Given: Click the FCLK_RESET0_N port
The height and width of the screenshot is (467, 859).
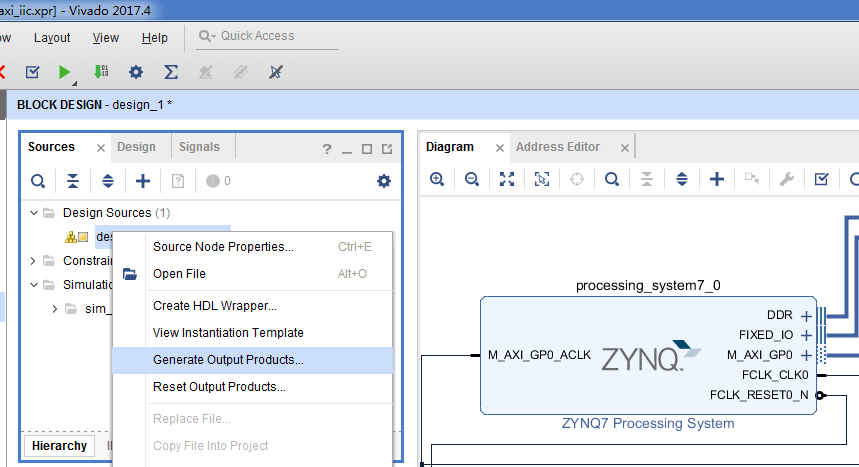Looking at the screenshot, I should click(x=759, y=395).
